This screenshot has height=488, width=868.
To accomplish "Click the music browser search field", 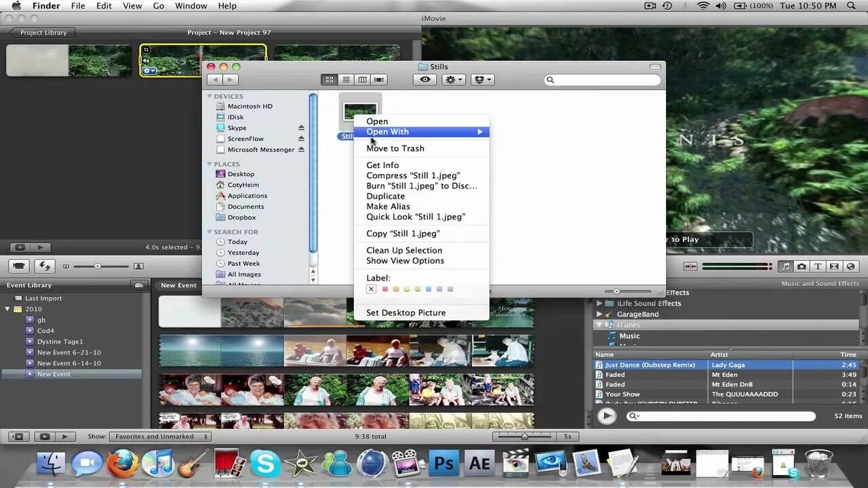I will click(x=720, y=416).
